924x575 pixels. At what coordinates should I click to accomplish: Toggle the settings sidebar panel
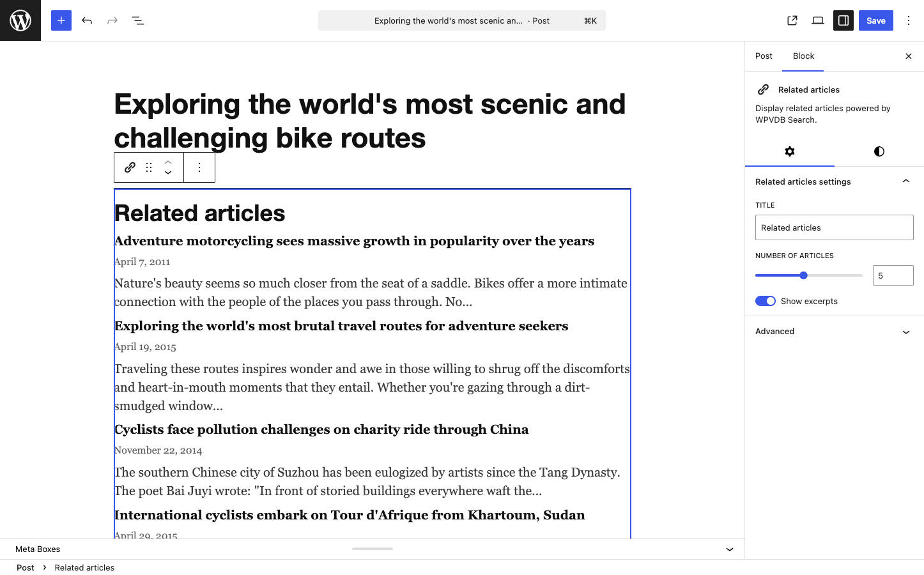[x=843, y=20]
